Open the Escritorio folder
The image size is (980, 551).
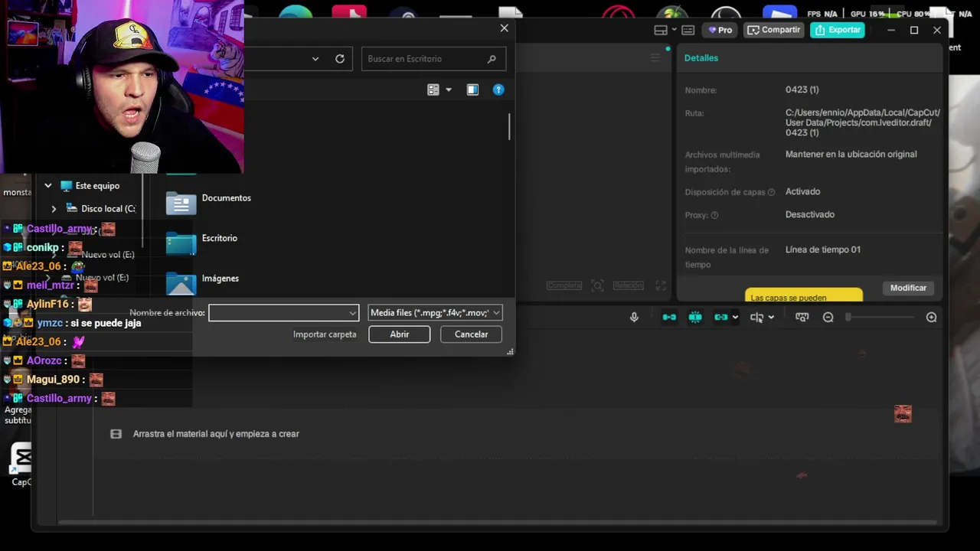201,243
